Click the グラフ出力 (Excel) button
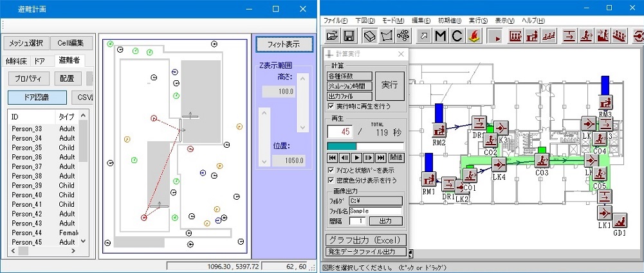This screenshot has height=273, width=644. (366, 240)
